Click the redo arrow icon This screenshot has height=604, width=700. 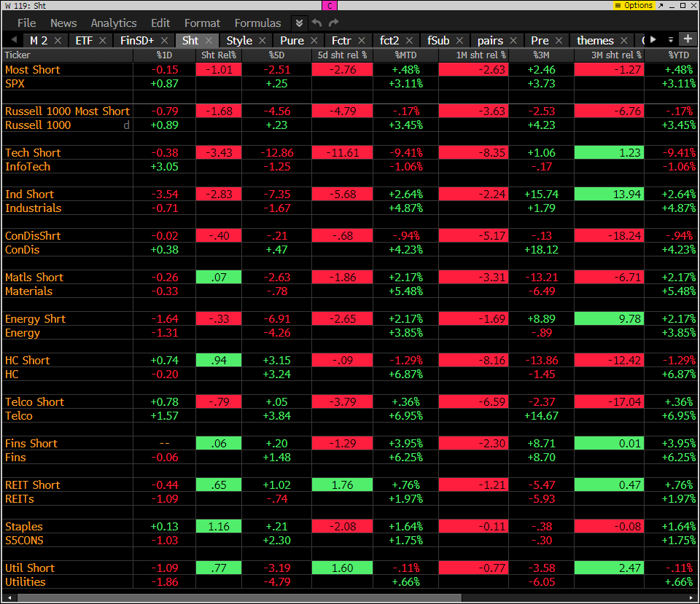pyautogui.click(x=333, y=23)
